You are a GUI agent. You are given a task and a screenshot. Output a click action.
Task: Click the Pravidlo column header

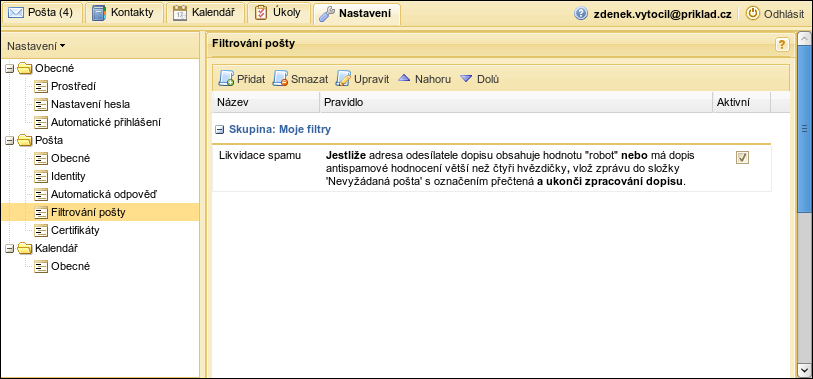[516, 103]
